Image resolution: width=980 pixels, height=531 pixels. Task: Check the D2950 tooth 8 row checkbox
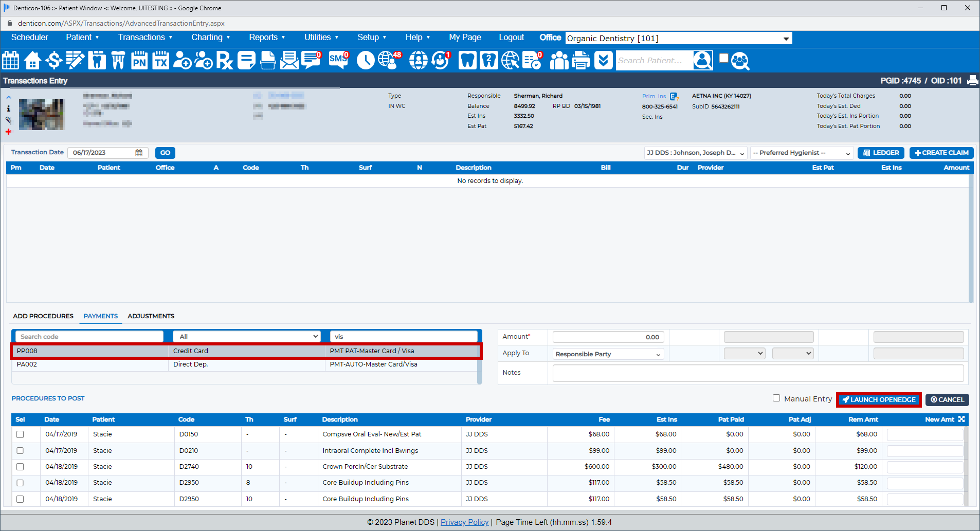20,483
